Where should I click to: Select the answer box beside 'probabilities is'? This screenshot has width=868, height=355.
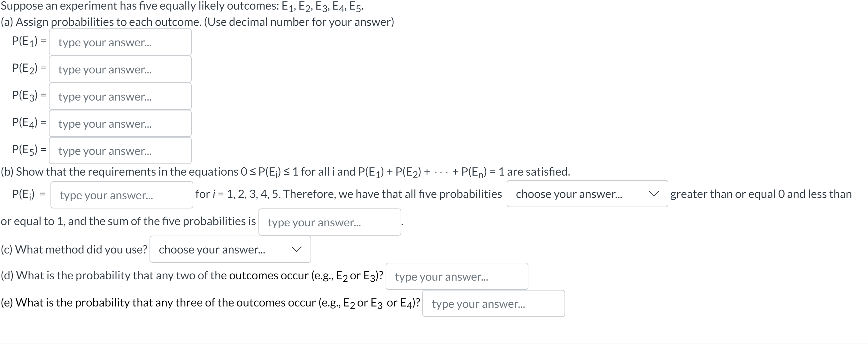[x=330, y=222]
